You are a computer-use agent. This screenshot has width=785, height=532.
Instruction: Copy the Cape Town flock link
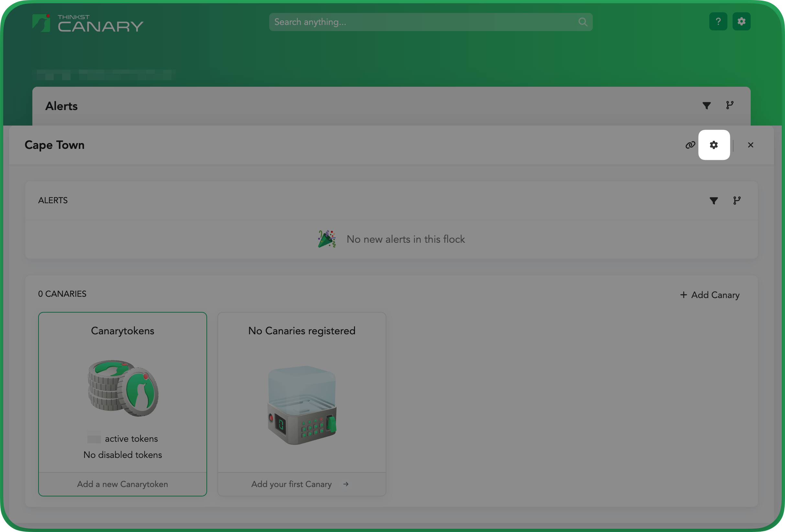point(690,145)
